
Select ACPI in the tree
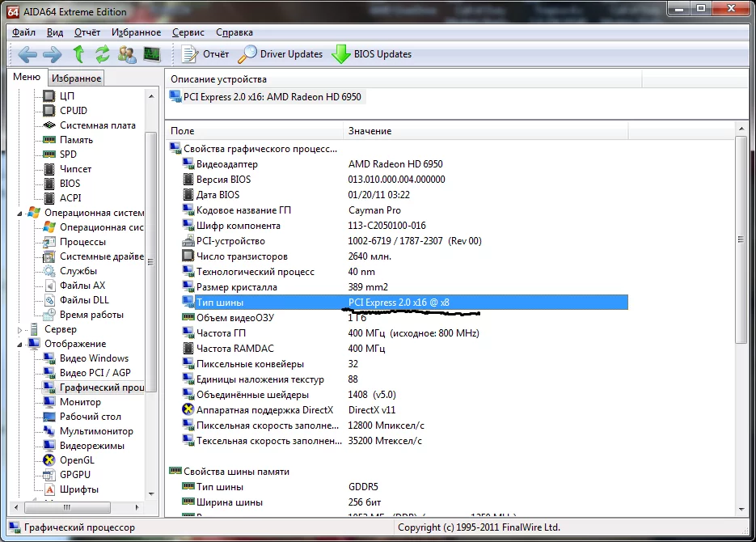point(63,197)
